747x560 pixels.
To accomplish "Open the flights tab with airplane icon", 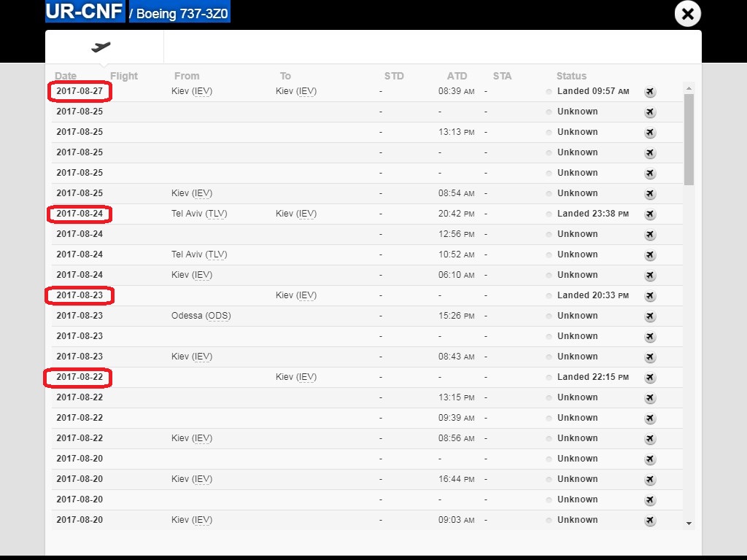I will (102, 47).
